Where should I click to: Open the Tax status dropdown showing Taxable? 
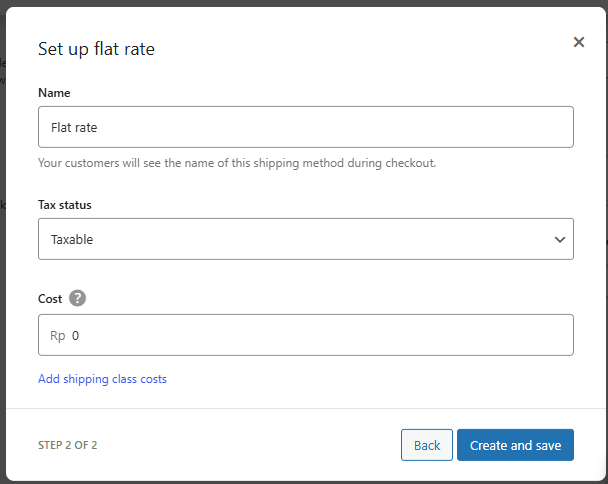coord(305,239)
